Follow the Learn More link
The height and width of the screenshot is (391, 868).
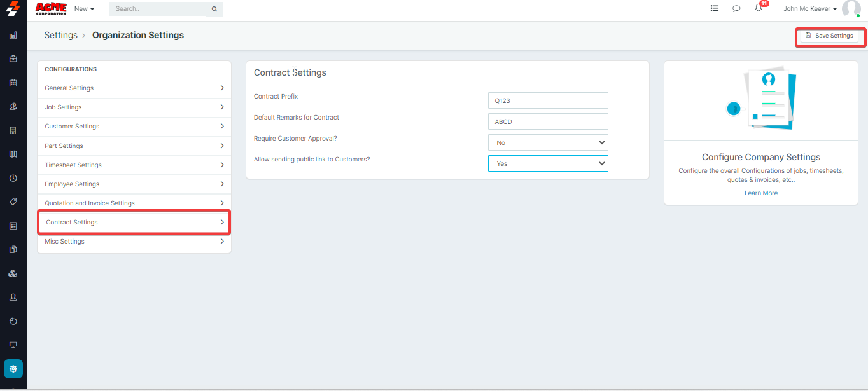[x=761, y=193]
